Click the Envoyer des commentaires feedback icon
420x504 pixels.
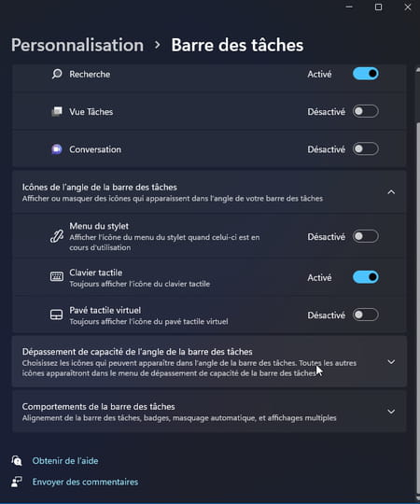tap(17, 482)
